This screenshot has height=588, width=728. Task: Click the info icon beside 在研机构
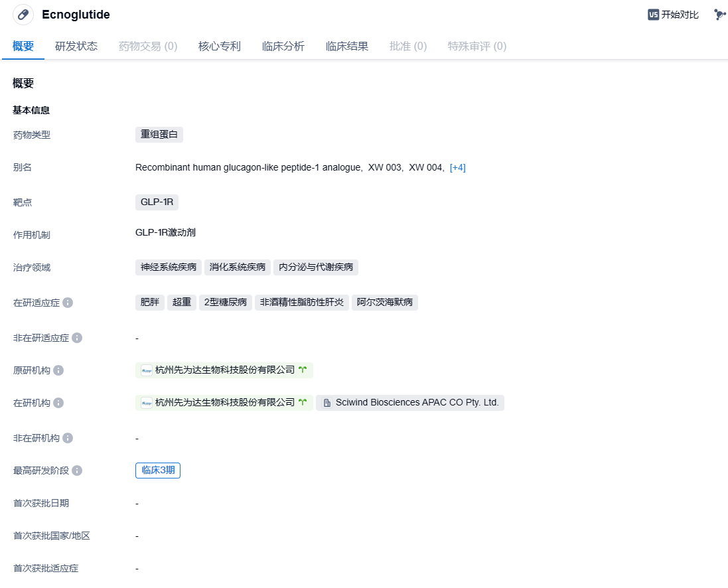58,403
